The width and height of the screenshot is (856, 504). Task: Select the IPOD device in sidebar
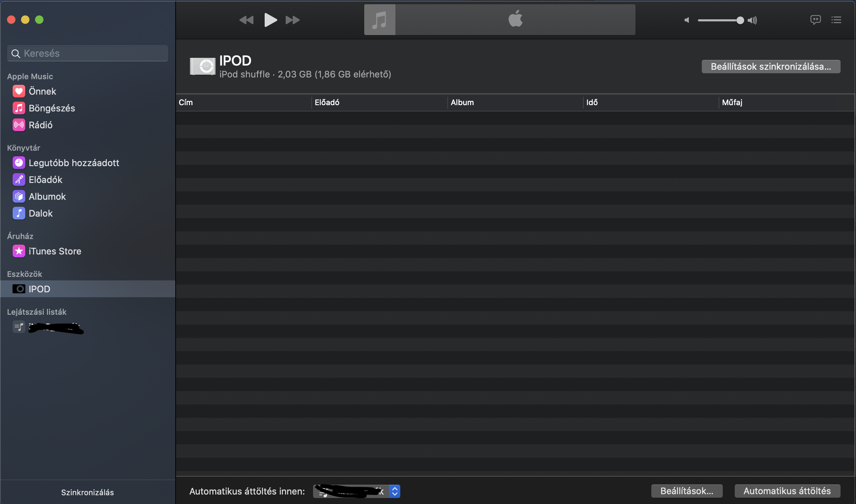(x=39, y=289)
